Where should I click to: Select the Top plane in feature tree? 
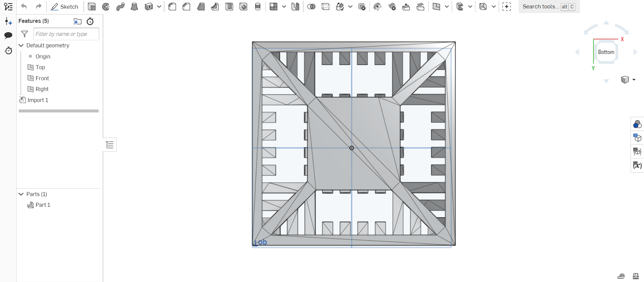[40, 67]
